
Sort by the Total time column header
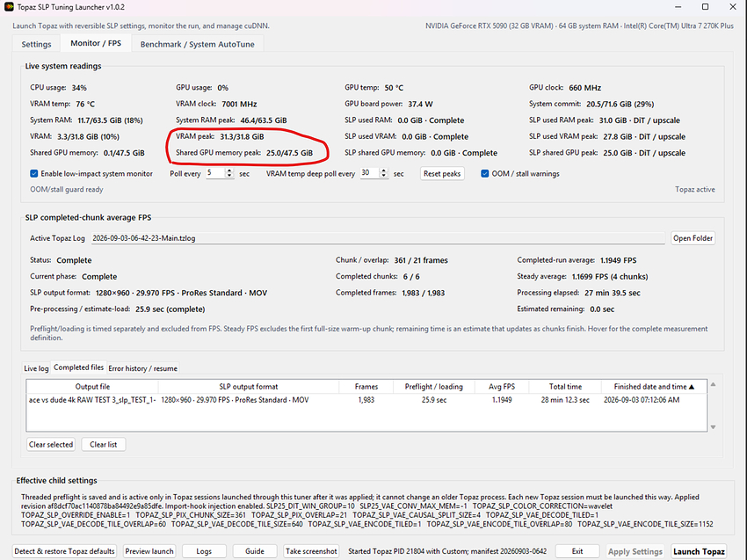click(x=565, y=387)
